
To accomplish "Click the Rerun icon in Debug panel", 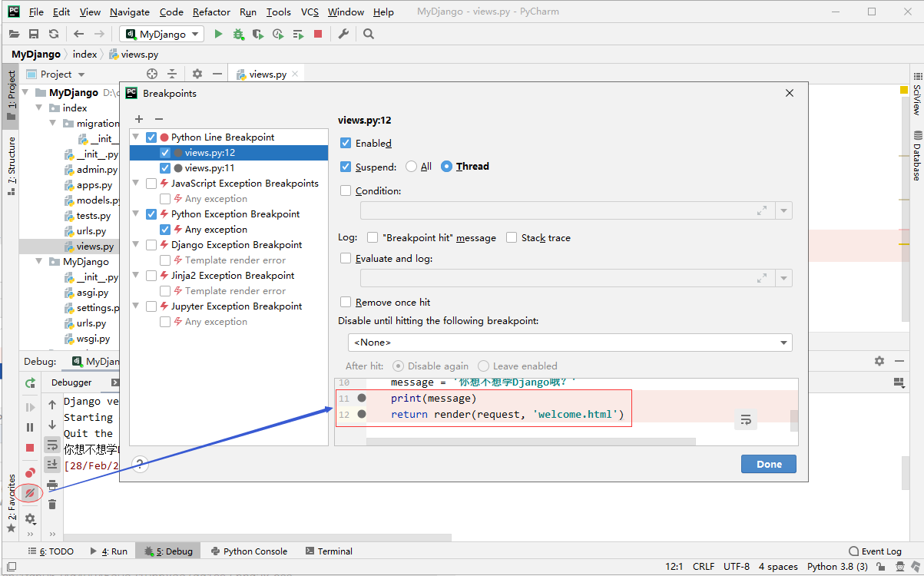I will [x=30, y=382].
